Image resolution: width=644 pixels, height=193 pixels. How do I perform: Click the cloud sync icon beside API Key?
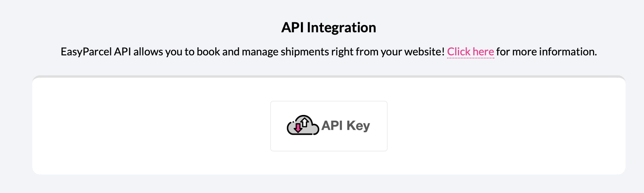tap(303, 125)
